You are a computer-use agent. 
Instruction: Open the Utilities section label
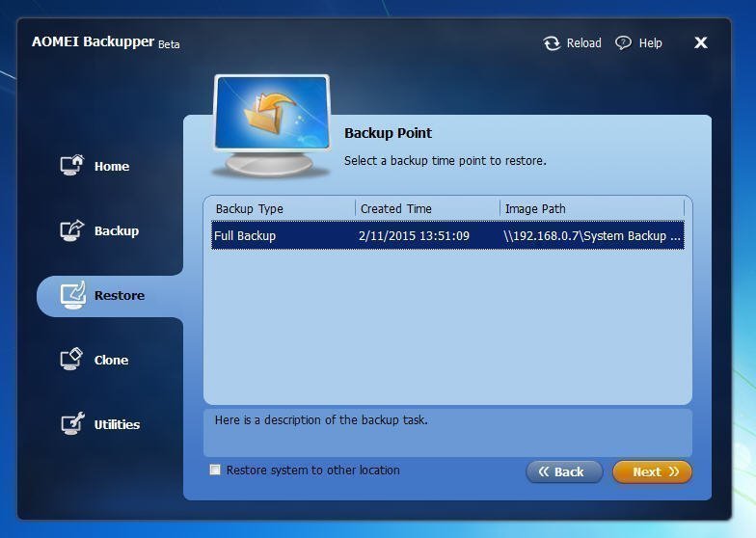[118, 424]
